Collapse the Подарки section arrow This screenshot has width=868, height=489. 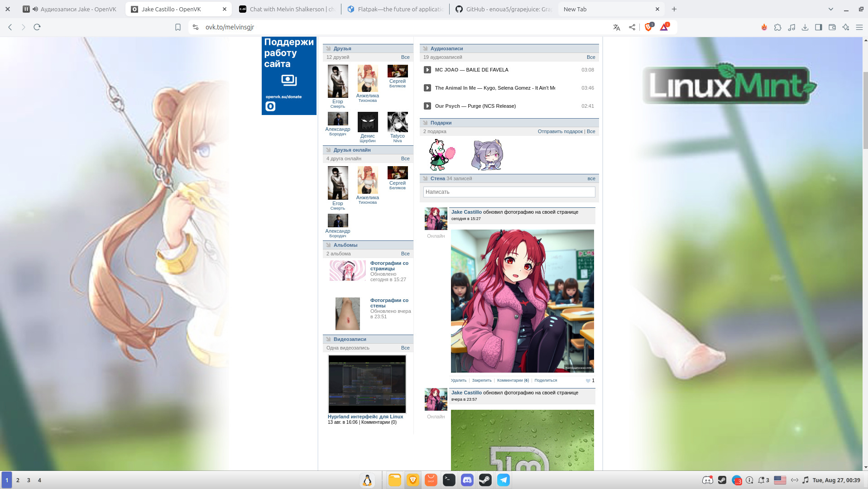[x=425, y=123]
